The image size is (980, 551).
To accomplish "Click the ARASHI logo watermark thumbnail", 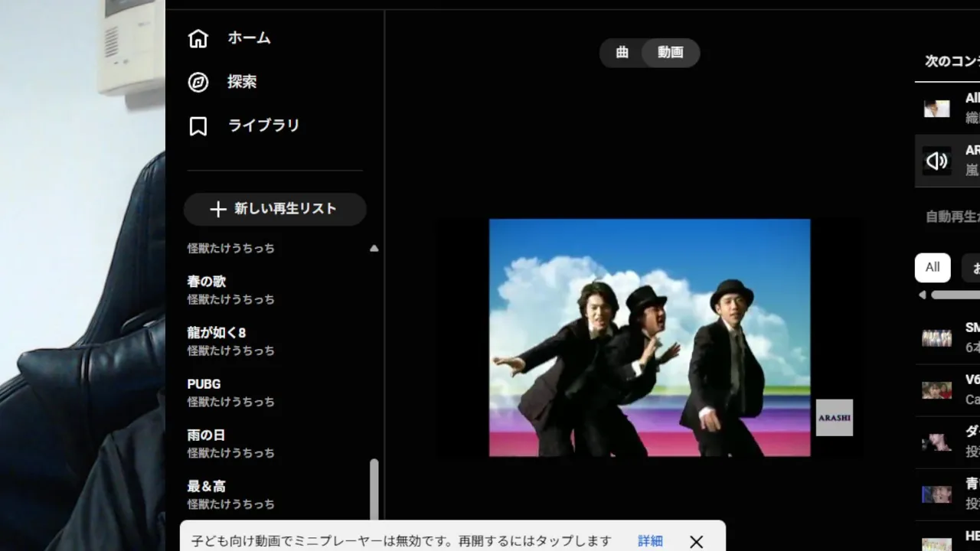I will tap(835, 418).
